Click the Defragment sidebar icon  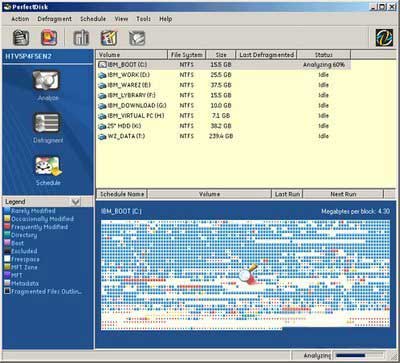pyautogui.click(x=47, y=123)
